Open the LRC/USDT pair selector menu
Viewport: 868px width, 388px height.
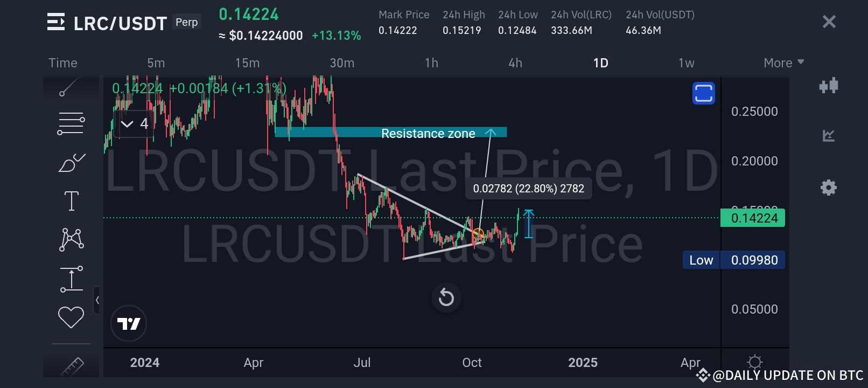(56, 22)
